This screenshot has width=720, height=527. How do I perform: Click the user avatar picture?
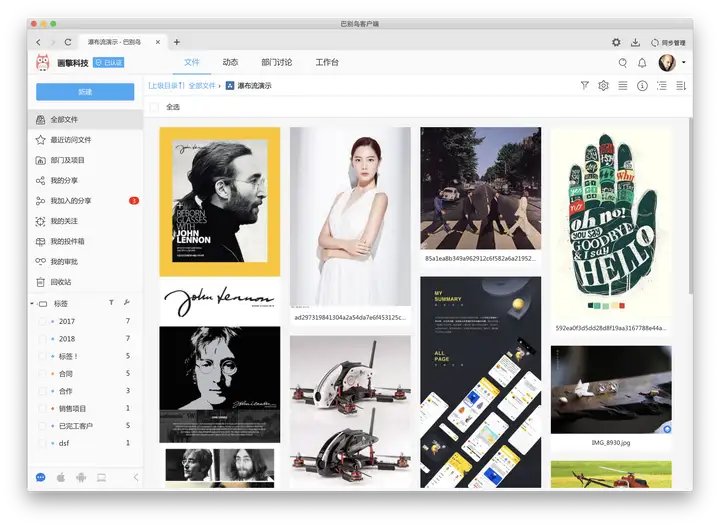tap(667, 62)
